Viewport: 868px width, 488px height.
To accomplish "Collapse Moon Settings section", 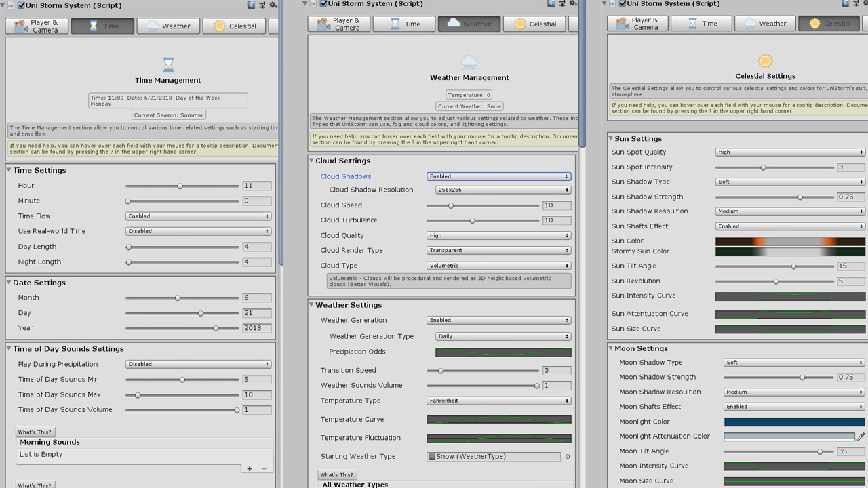I will (x=611, y=349).
